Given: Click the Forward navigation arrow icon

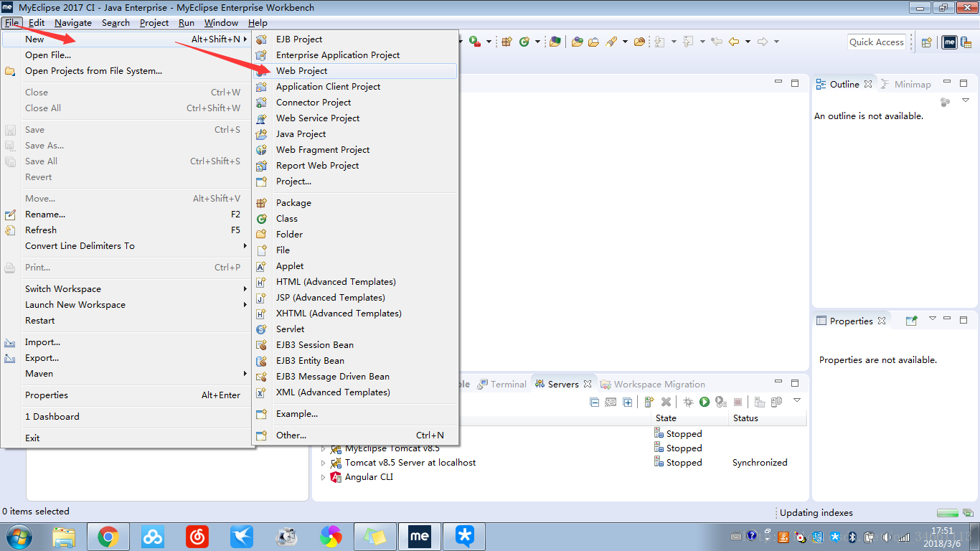Looking at the screenshot, I should [x=763, y=42].
